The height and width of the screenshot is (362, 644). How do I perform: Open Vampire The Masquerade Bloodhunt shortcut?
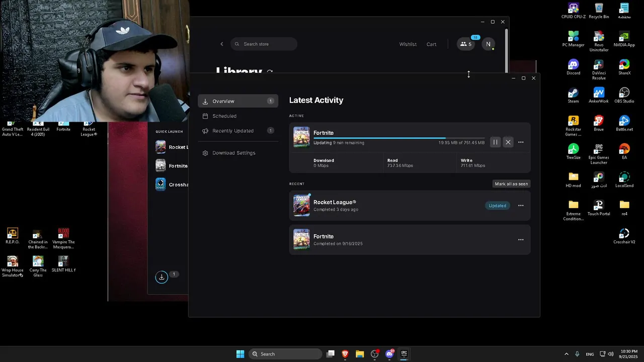pos(63,239)
